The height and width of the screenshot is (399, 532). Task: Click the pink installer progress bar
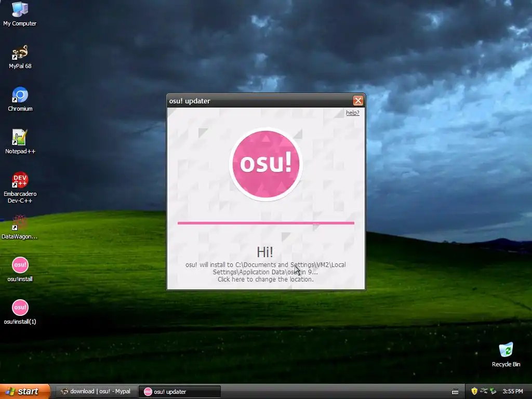[265, 223]
